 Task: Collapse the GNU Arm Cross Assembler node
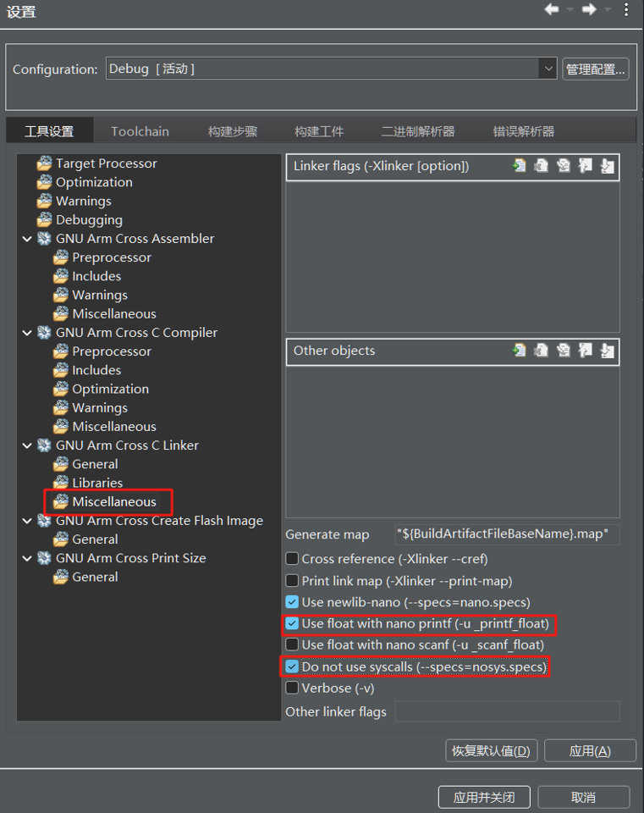tap(27, 239)
